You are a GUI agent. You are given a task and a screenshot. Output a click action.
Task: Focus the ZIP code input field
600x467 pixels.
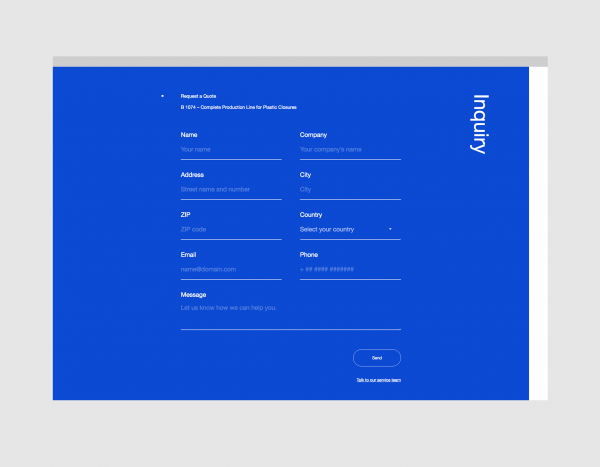pos(231,230)
